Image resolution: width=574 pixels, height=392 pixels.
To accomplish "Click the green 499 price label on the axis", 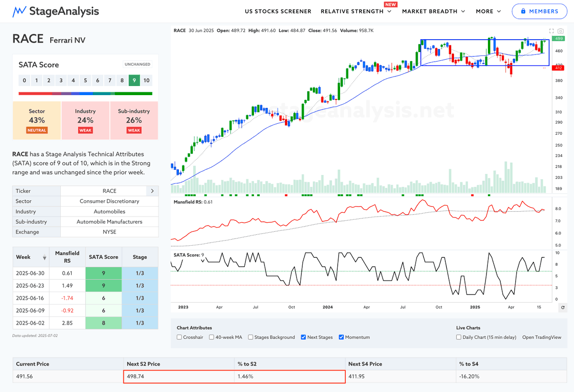I will pos(558,39).
